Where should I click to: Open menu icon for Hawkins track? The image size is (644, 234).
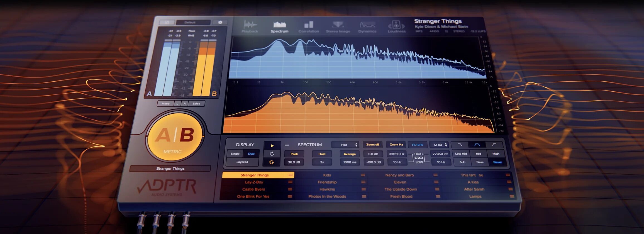point(364,189)
